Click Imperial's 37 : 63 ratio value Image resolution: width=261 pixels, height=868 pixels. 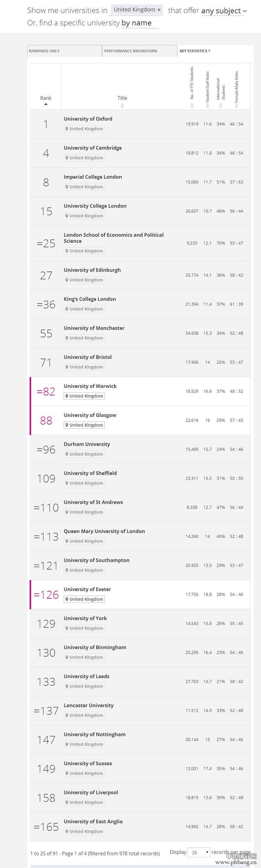coord(237,182)
